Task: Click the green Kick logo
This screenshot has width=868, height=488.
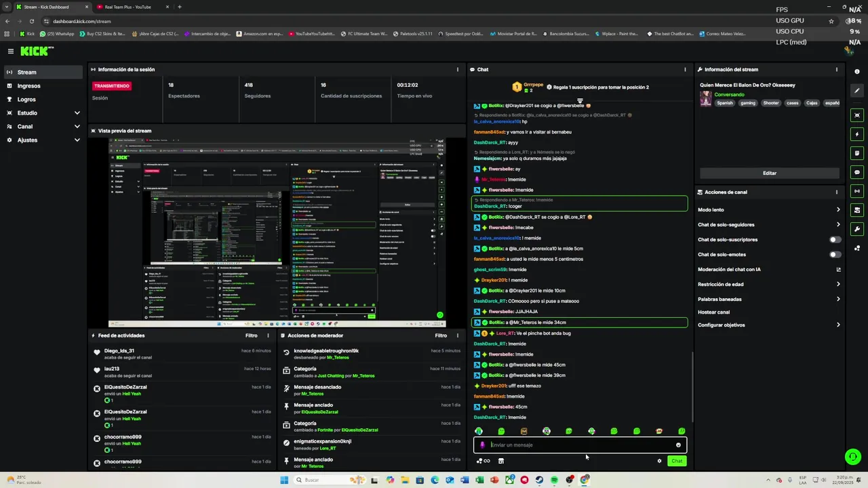Action: point(36,52)
